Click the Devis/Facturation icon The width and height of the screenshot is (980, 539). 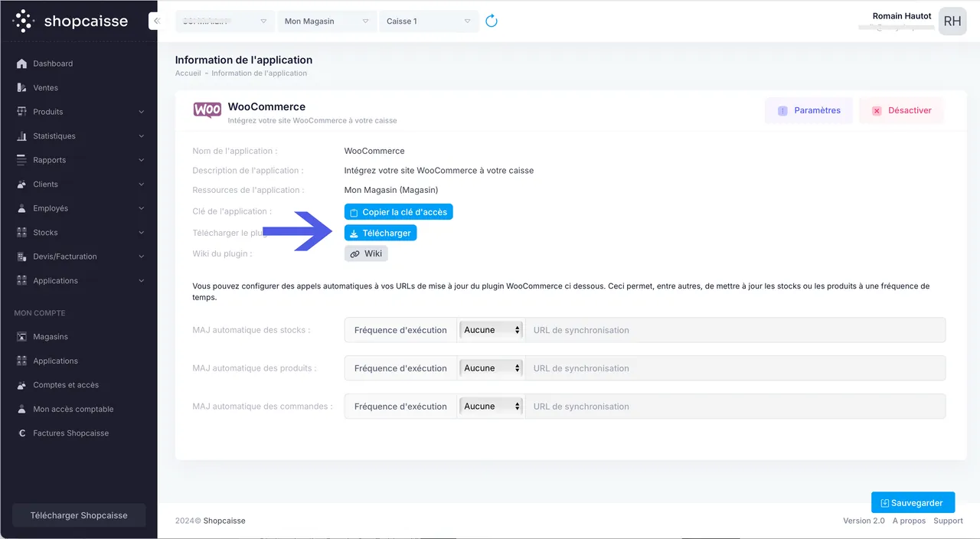[x=21, y=256]
